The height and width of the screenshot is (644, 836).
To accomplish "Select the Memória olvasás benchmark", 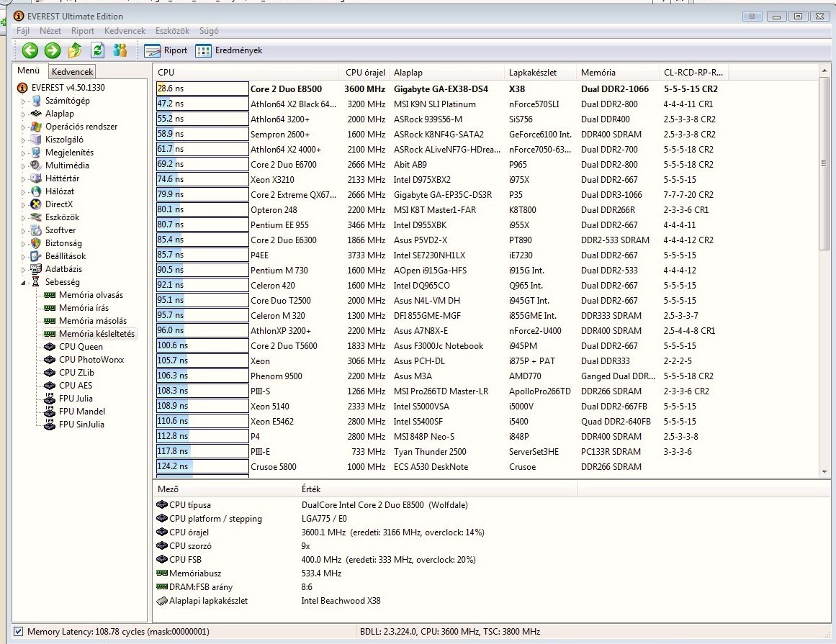I will [91, 295].
